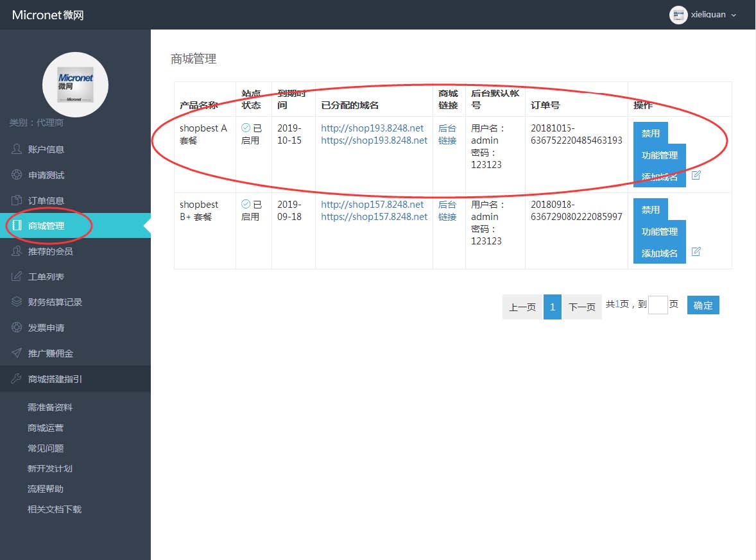Click 后台链接 for shopbest A 套餐
The width and height of the screenshot is (756, 560).
pyautogui.click(x=447, y=135)
